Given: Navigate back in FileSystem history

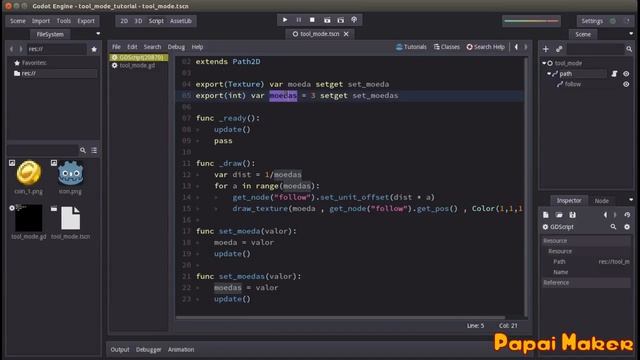Looking at the screenshot, I should click(x=11, y=49).
